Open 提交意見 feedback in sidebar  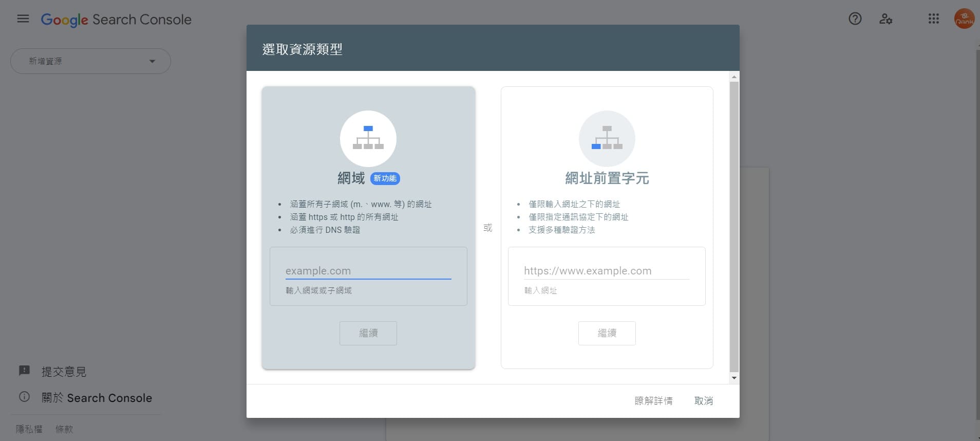pos(64,372)
